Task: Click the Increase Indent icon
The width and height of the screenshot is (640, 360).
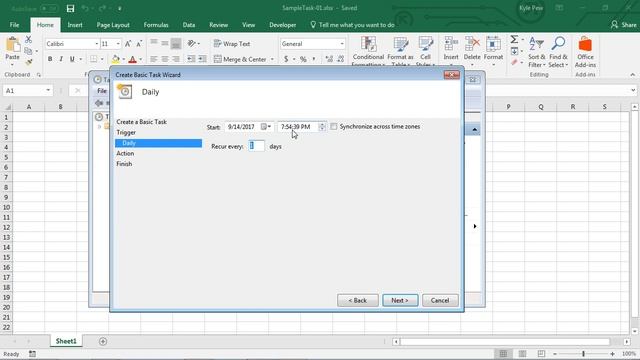Action: tap(202, 59)
